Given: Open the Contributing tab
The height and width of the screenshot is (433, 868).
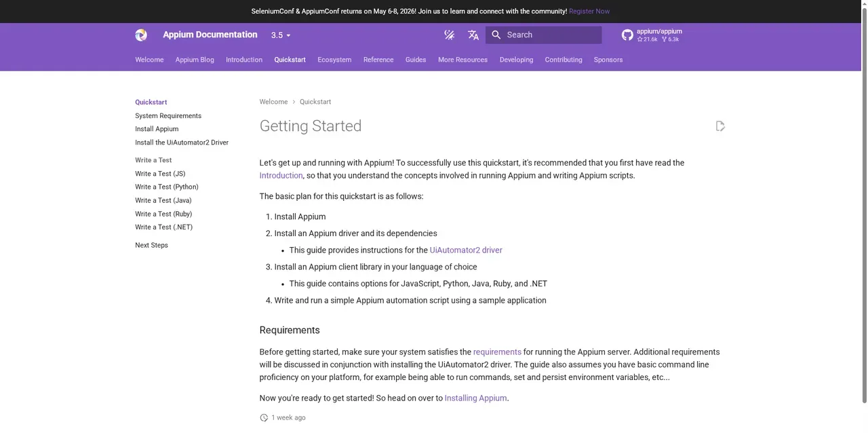Looking at the screenshot, I should click(564, 60).
